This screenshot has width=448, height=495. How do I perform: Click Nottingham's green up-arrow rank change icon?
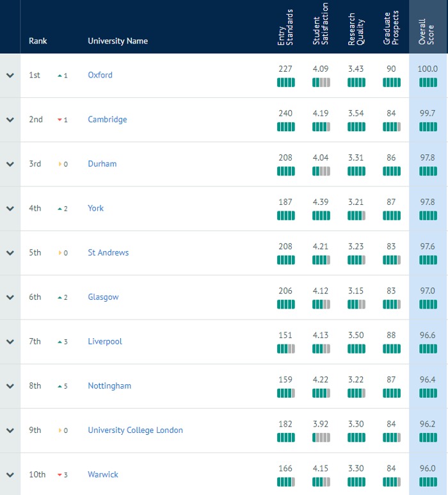click(60, 386)
